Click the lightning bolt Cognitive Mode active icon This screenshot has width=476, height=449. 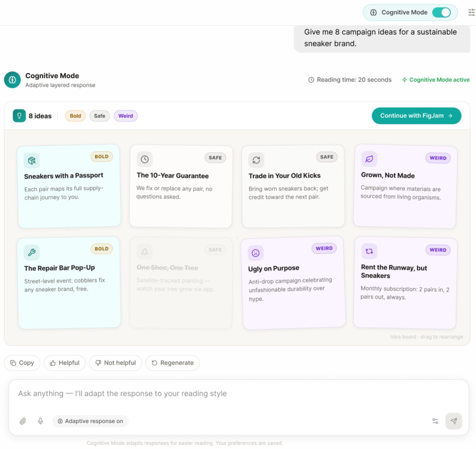404,80
